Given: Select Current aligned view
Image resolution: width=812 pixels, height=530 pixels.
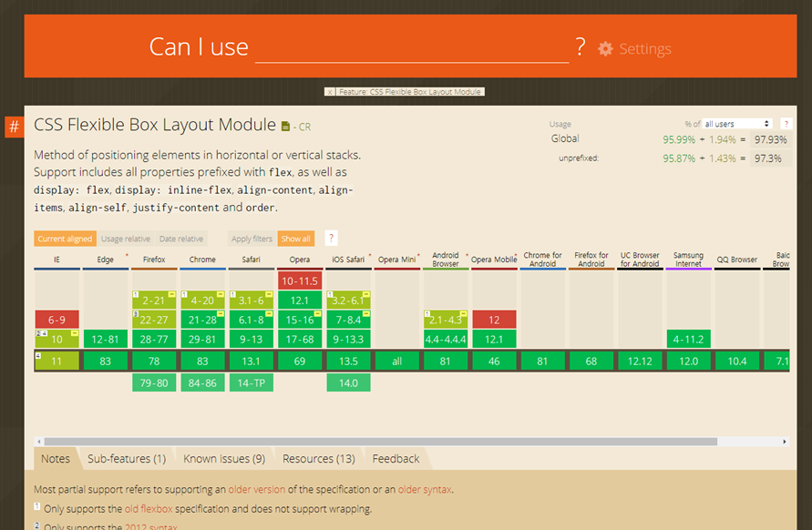Looking at the screenshot, I should (65, 239).
